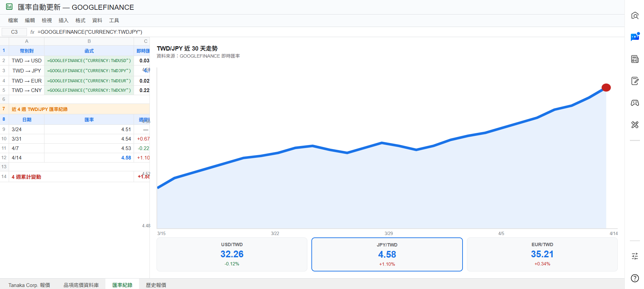The height and width of the screenshot is (289, 644).
Task: Open the AI chat sparkle icon
Action: pos(635,37)
